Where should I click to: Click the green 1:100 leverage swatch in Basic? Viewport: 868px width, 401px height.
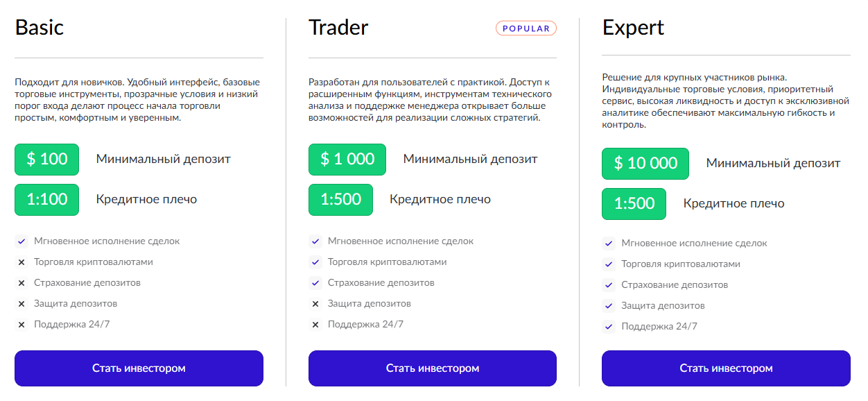(46, 199)
